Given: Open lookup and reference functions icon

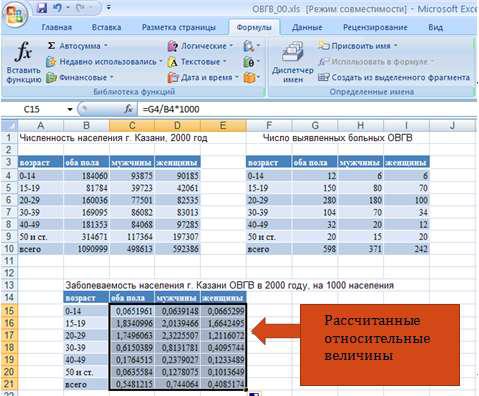Looking at the screenshot, I should 251,46.
